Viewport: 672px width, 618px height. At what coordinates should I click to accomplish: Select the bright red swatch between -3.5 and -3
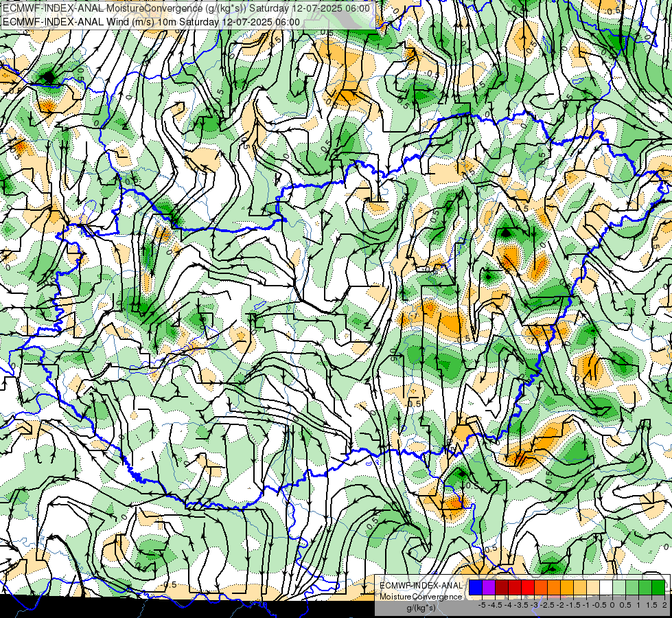(528, 587)
